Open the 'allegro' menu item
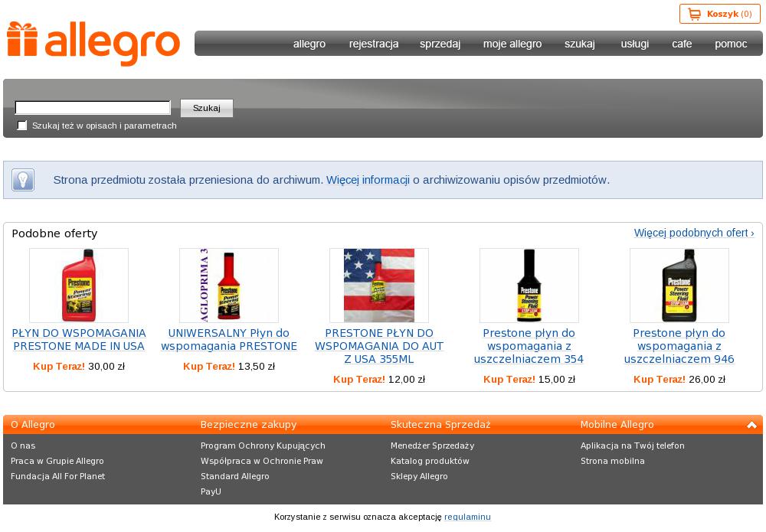Screen dimensions: 766x532 point(309,44)
